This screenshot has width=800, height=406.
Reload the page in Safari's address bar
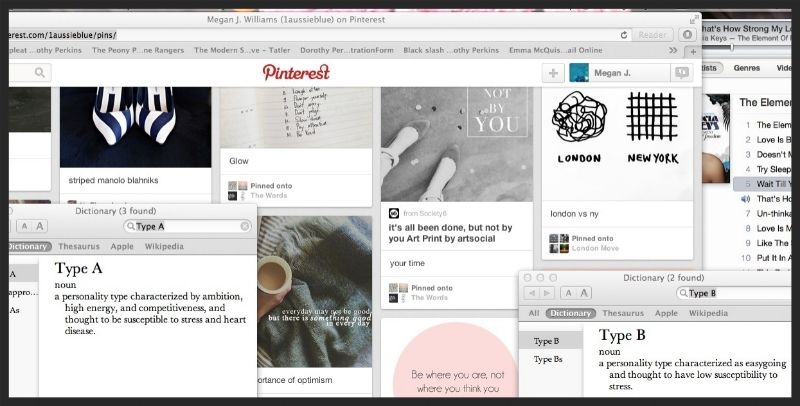coord(623,35)
